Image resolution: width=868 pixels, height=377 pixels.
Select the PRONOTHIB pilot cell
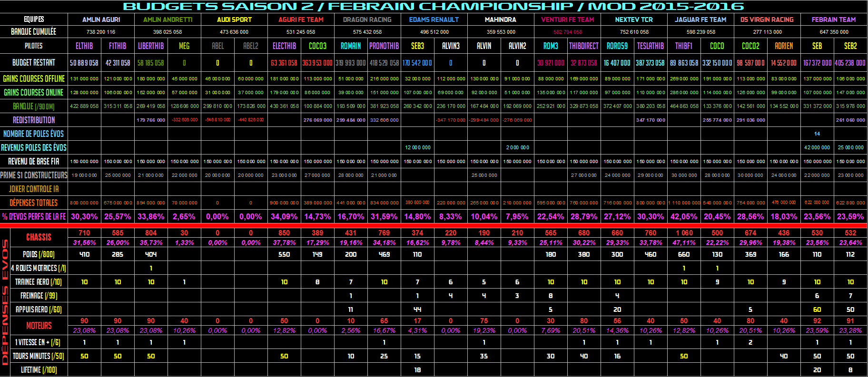(x=384, y=46)
